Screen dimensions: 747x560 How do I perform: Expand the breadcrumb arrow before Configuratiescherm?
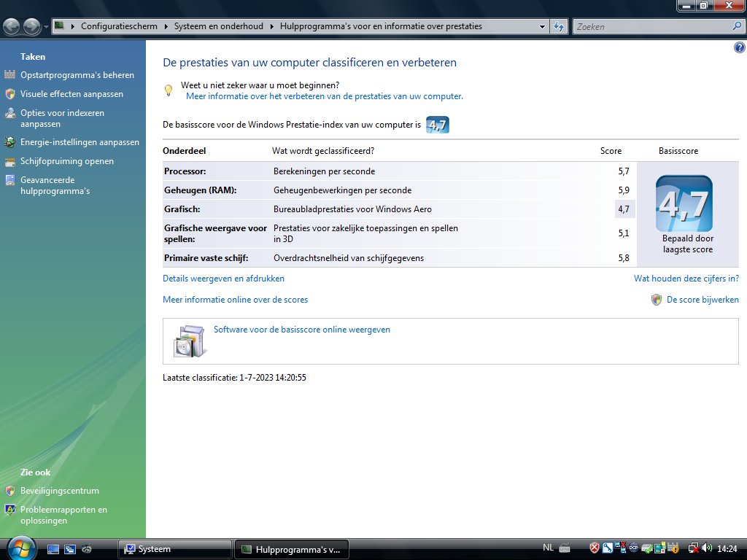click(x=73, y=27)
